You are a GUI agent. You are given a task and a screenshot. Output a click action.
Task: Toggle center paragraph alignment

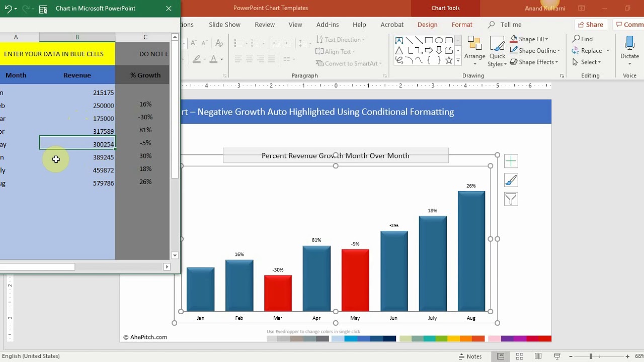(250, 59)
